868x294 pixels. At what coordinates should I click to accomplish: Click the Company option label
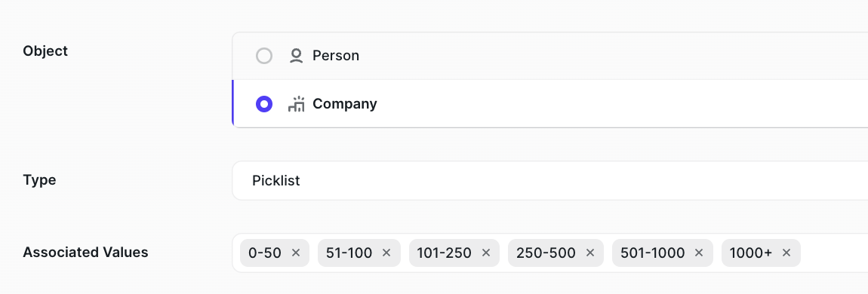coord(344,104)
